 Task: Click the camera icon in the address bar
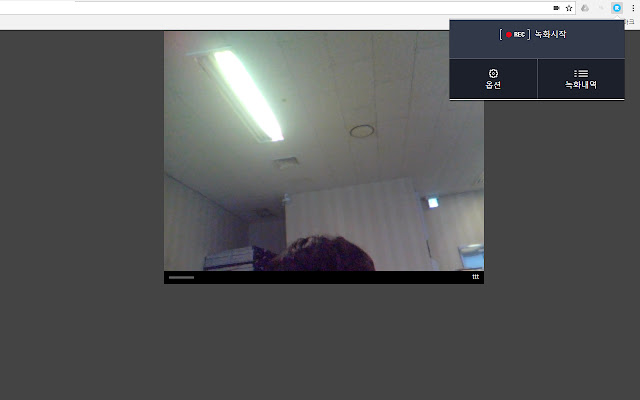(x=556, y=7)
